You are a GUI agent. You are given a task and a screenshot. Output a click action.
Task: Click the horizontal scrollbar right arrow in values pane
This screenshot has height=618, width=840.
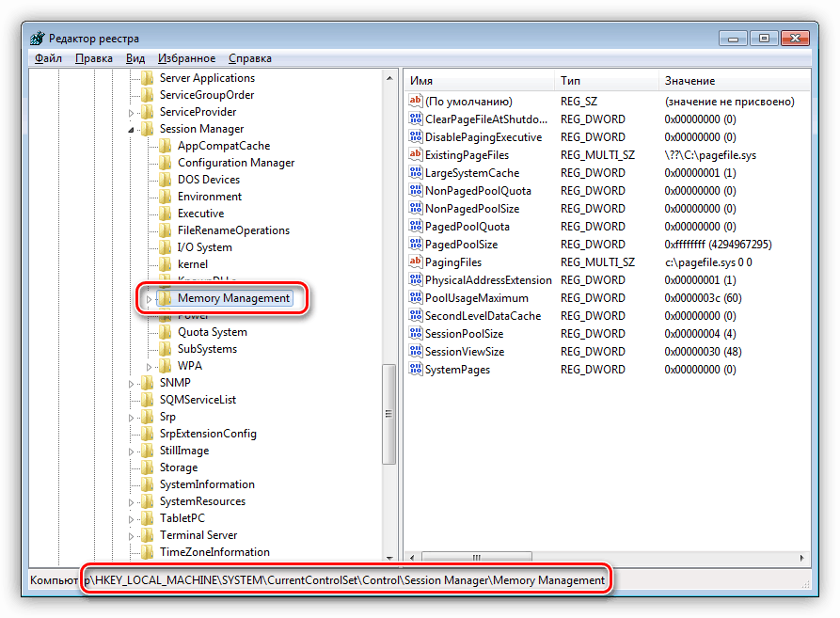[x=802, y=558]
